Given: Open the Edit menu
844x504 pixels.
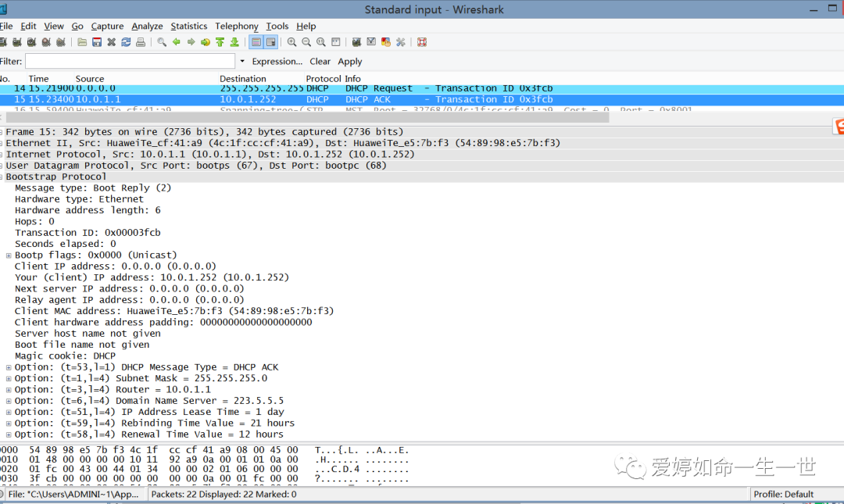Looking at the screenshot, I should coord(29,26).
